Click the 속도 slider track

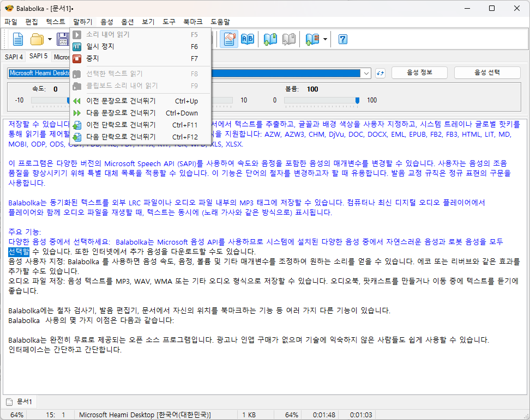point(50,100)
